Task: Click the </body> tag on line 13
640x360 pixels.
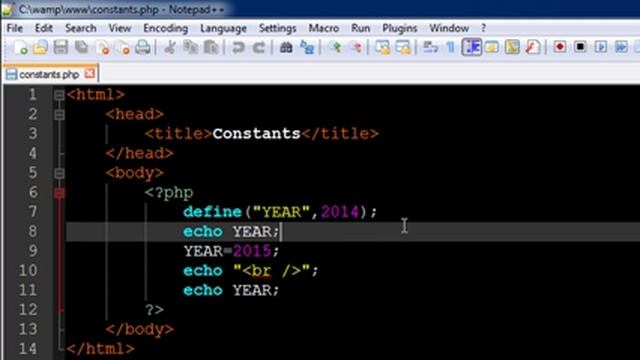Action: [140, 329]
